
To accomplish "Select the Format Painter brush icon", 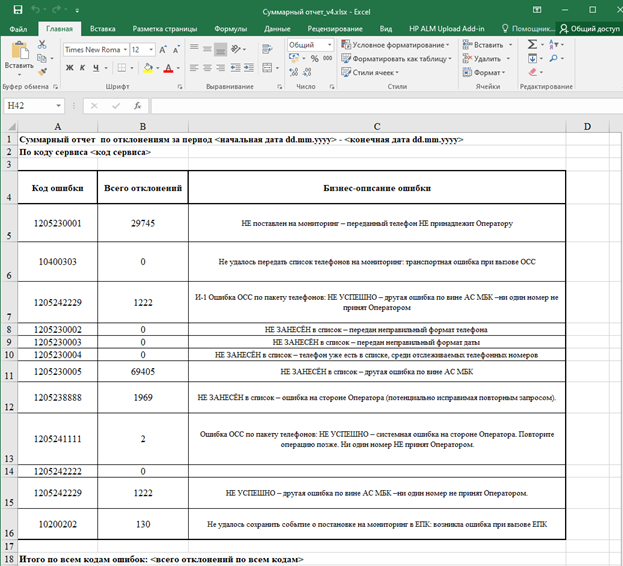I will 41,71.
